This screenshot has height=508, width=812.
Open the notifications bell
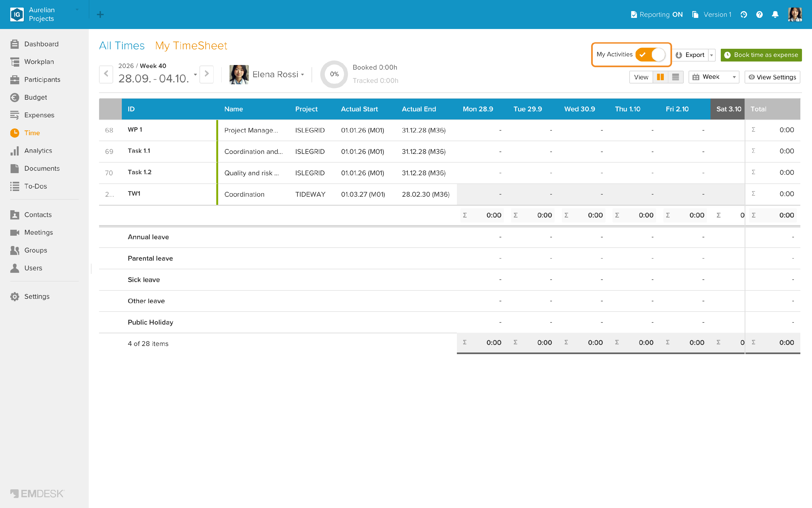click(x=775, y=14)
